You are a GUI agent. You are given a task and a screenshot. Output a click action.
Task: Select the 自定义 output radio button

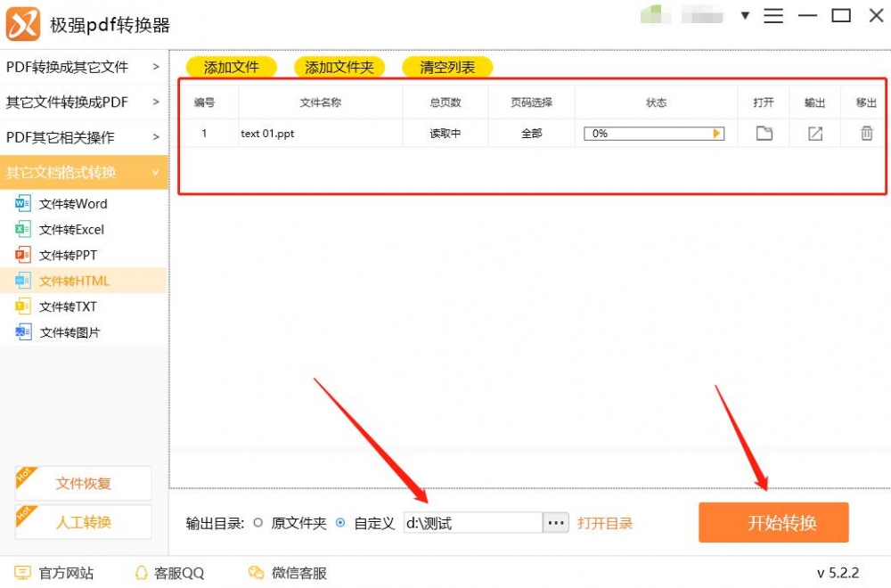click(340, 523)
